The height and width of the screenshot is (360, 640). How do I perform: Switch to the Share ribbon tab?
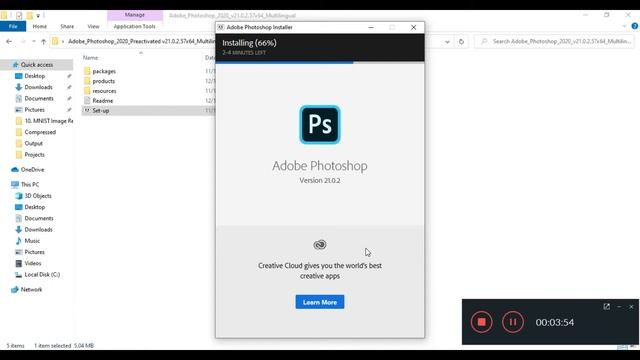(67, 26)
